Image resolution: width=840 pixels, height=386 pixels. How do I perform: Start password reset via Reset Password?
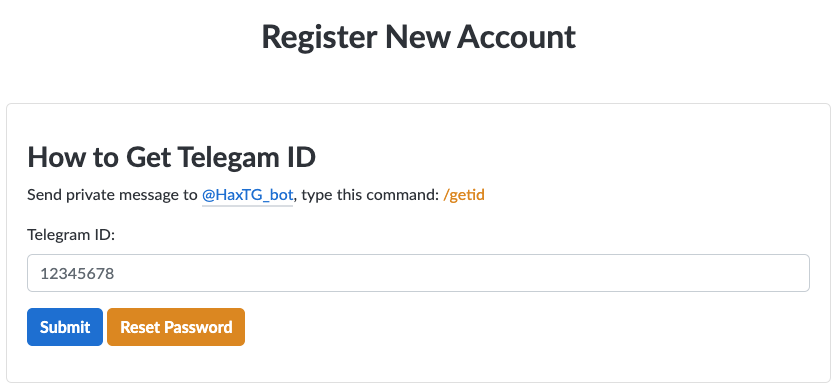click(176, 327)
